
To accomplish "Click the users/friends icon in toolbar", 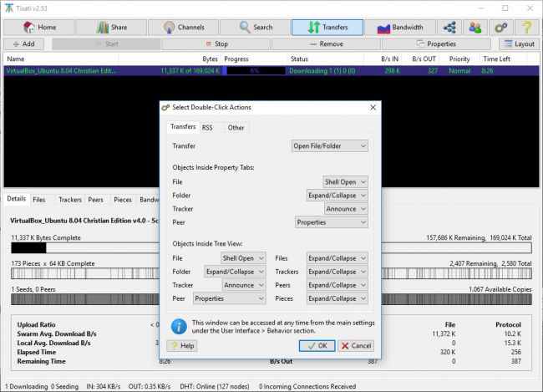I will [x=475, y=28].
